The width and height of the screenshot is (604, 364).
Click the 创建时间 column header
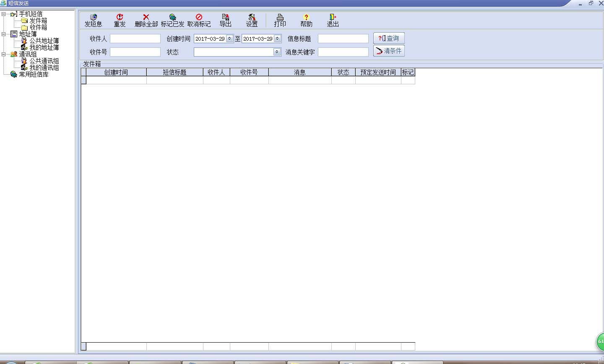point(116,72)
